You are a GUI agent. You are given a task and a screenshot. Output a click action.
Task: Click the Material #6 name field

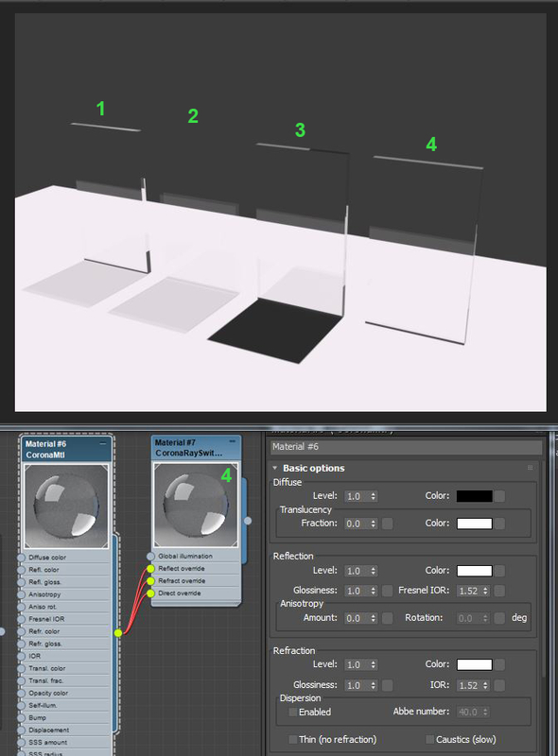(407, 447)
